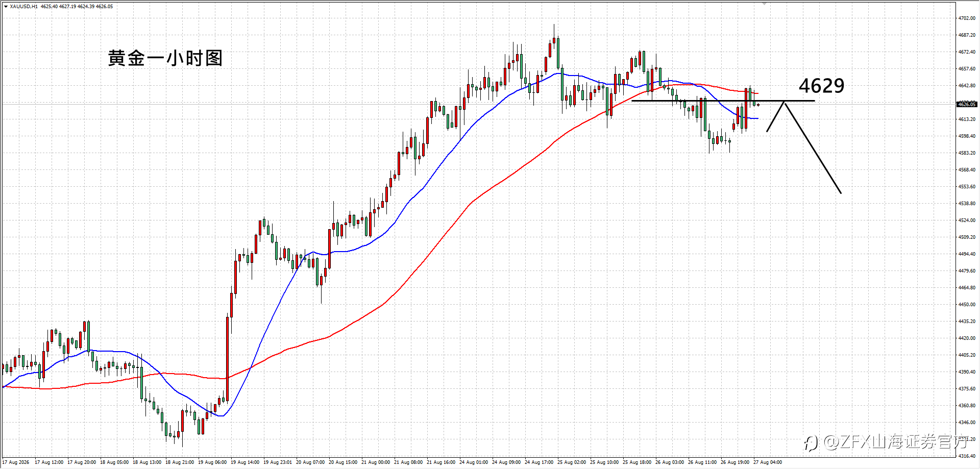Click the 4435.20 price scale label

point(967,322)
